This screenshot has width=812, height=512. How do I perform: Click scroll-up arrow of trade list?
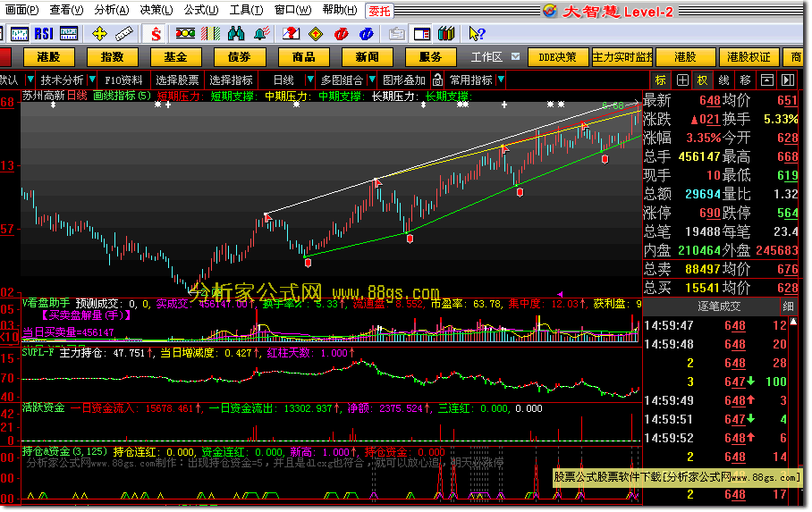point(793,322)
